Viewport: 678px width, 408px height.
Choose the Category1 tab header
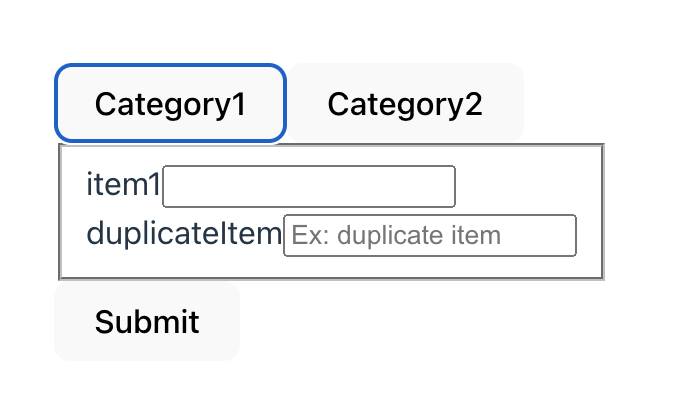pyautogui.click(x=170, y=103)
